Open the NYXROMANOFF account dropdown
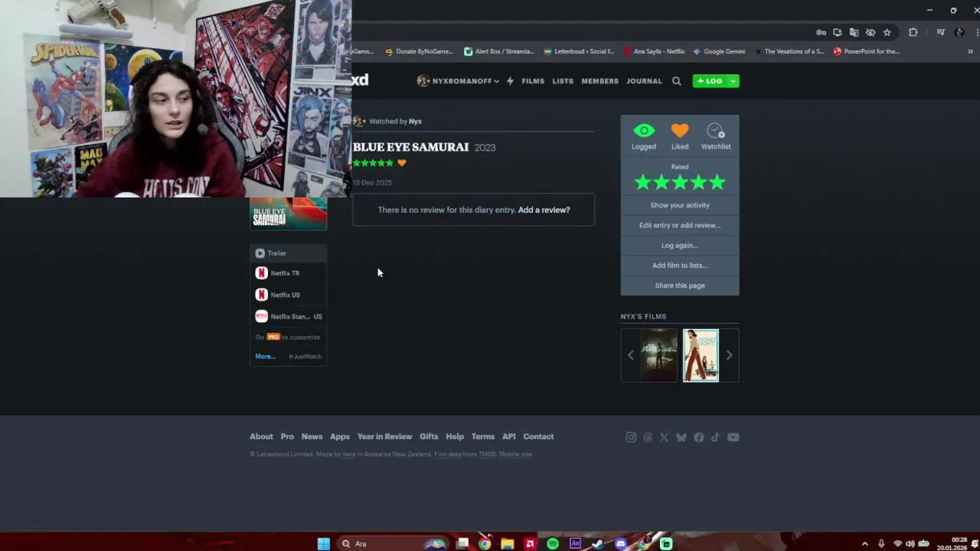The image size is (980, 551). tap(458, 81)
